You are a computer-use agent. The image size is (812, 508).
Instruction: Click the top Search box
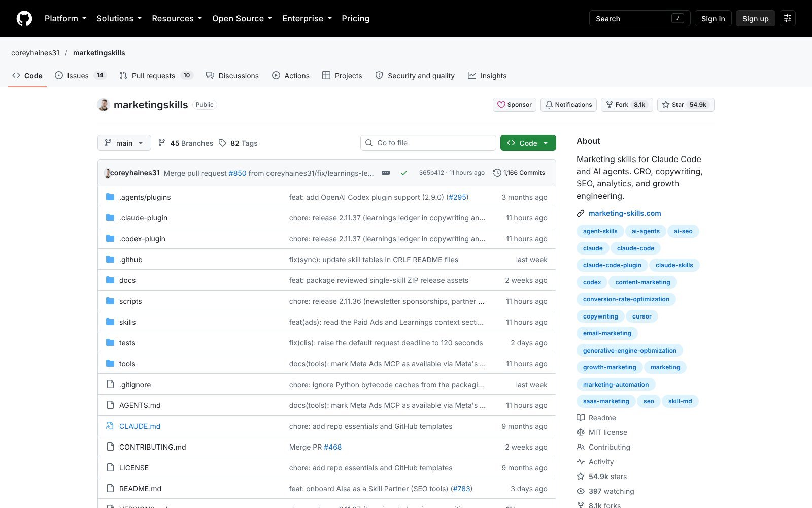tap(639, 18)
